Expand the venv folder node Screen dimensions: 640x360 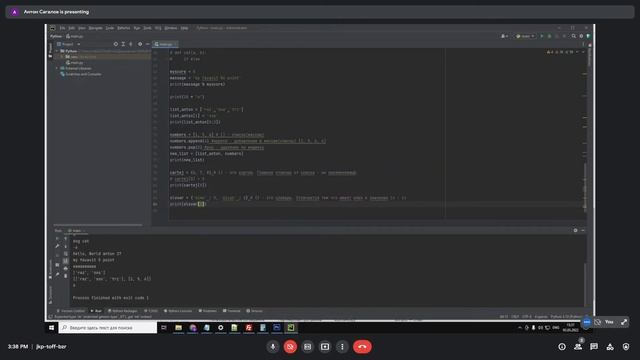tap(62, 57)
